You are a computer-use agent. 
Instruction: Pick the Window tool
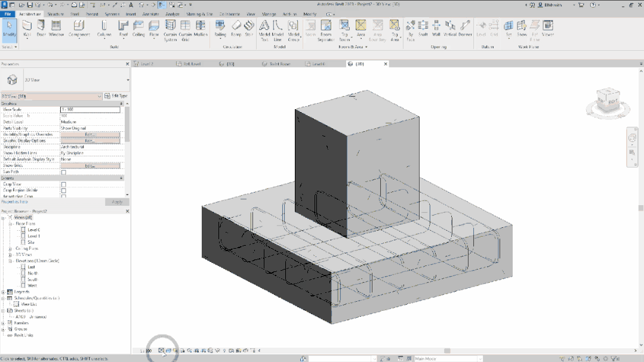click(56, 29)
